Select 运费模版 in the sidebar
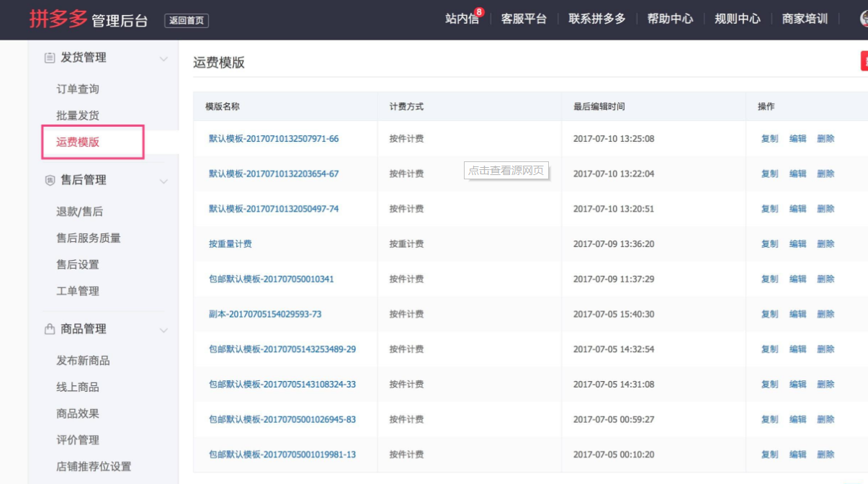The width and height of the screenshot is (868, 484). tap(78, 142)
